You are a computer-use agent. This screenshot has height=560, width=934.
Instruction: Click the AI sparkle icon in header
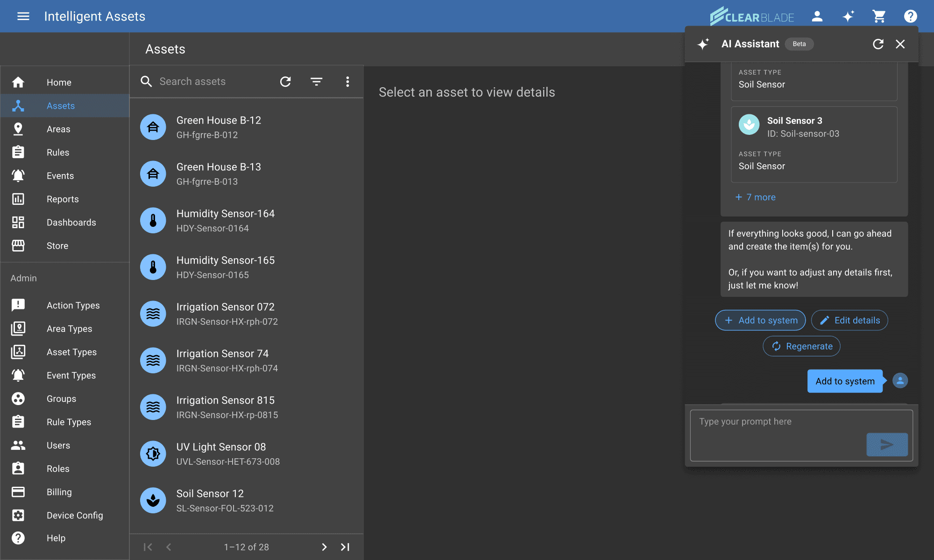(x=848, y=16)
